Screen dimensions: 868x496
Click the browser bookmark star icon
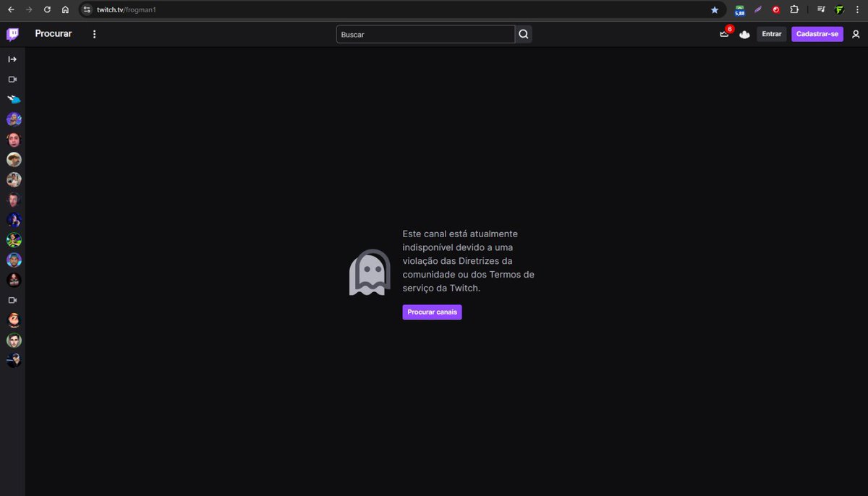pyautogui.click(x=715, y=9)
